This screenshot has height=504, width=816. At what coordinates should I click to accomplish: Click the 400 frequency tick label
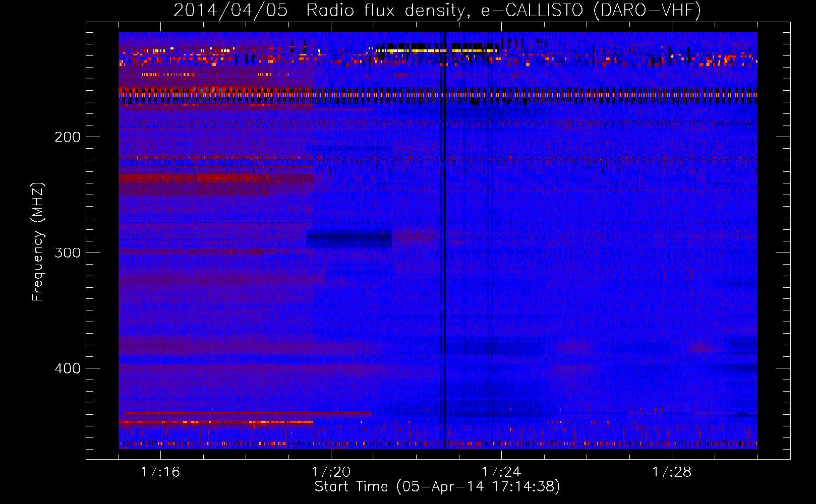68,368
